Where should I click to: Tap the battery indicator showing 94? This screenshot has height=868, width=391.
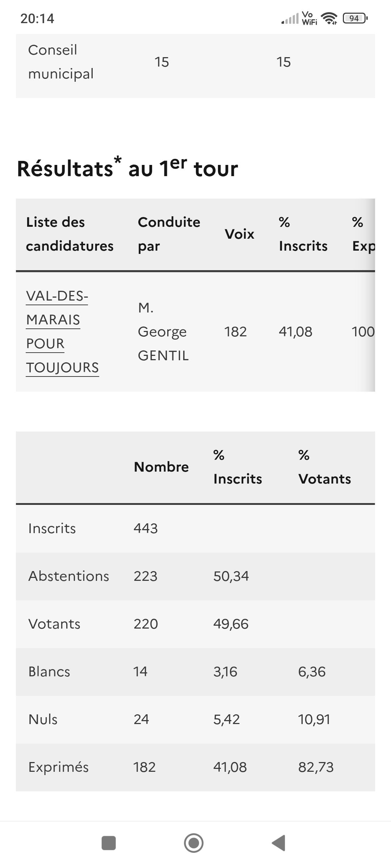tap(355, 18)
